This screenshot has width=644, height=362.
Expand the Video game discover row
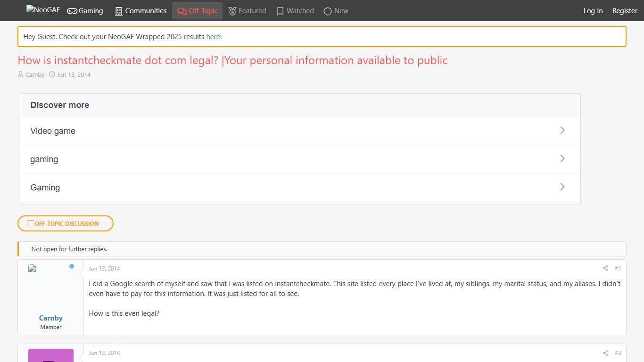tap(562, 130)
